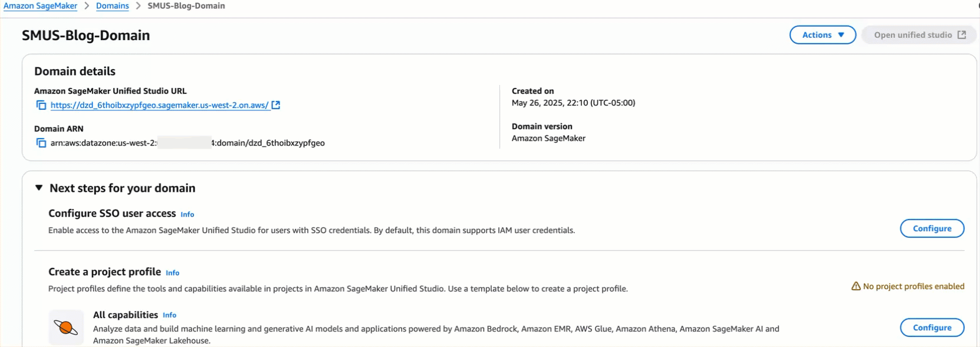This screenshot has height=347, width=980.
Task: Click Configure for All capabilities profile
Action: click(932, 328)
